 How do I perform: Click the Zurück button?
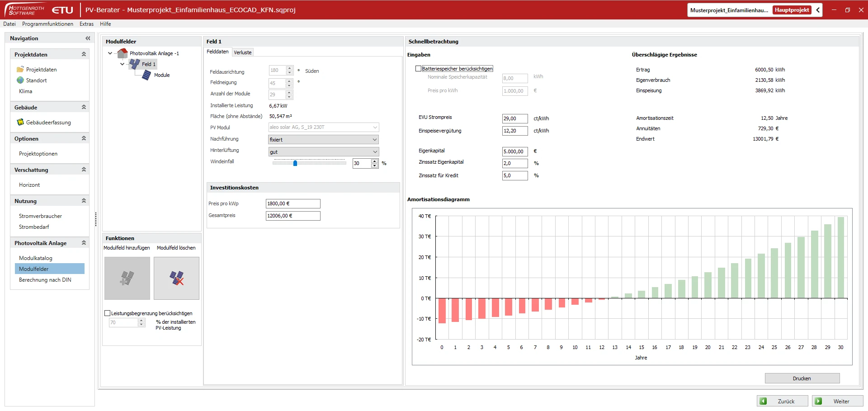782,401
